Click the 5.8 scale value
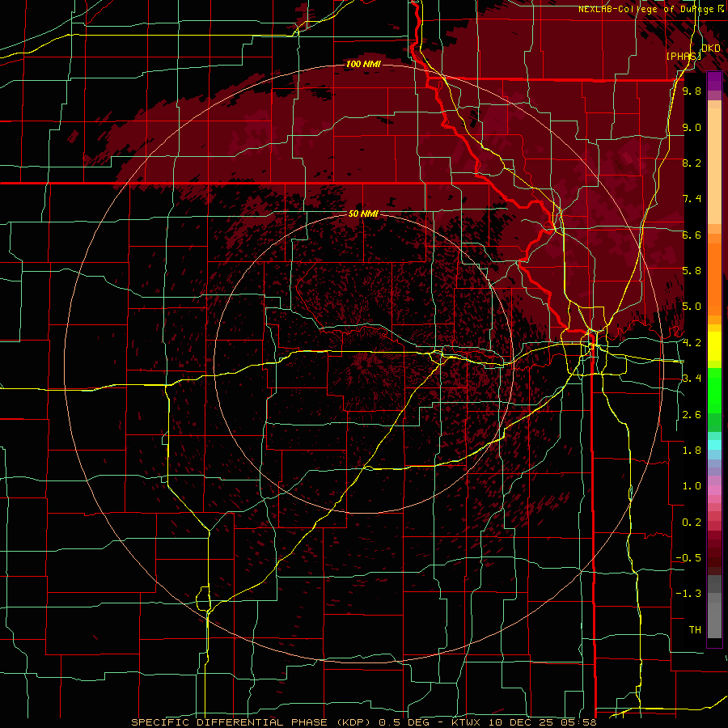This screenshot has height=728, width=728. coord(692,271)
